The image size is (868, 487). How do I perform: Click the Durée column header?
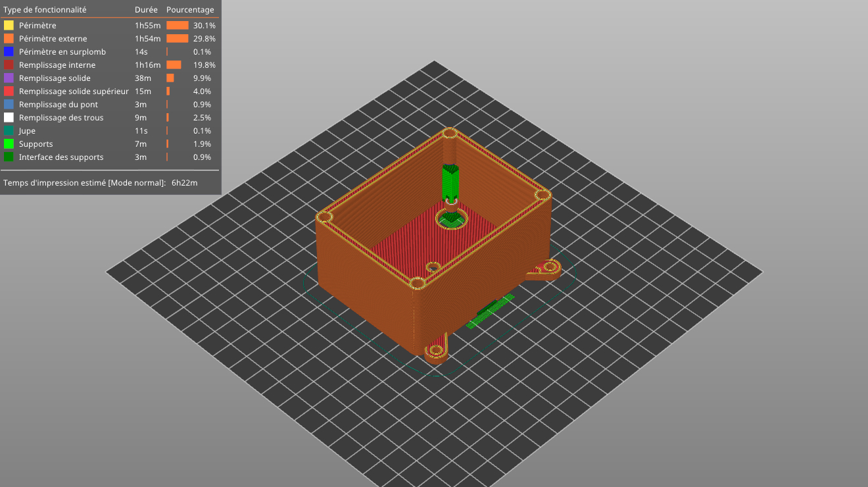(146, 10)
